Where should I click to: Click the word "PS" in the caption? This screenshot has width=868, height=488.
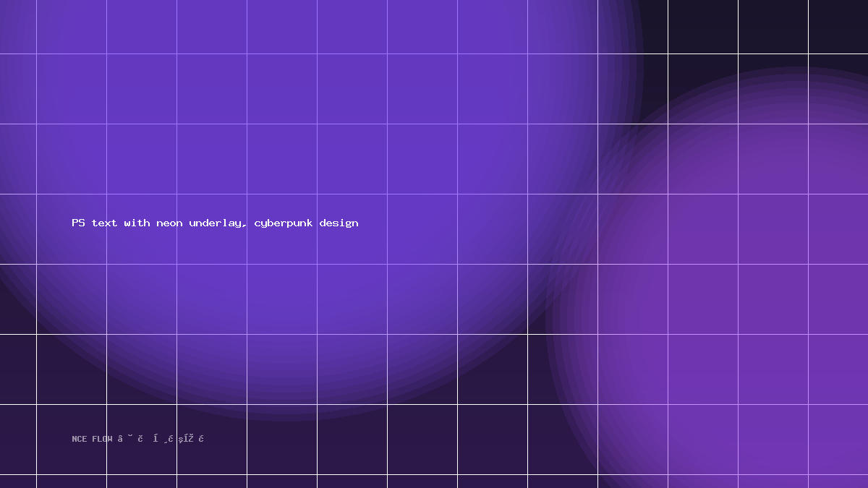pyautogui.click(x=78, y=223)
